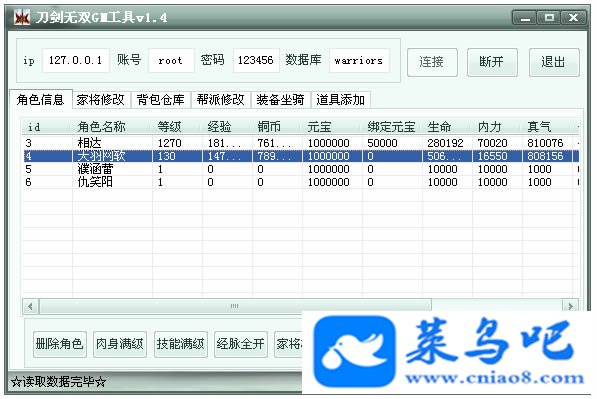Viewport: 597px width, 399px height.
Task: Click the app icon in title bar
Action: click(x=21, y=18)
